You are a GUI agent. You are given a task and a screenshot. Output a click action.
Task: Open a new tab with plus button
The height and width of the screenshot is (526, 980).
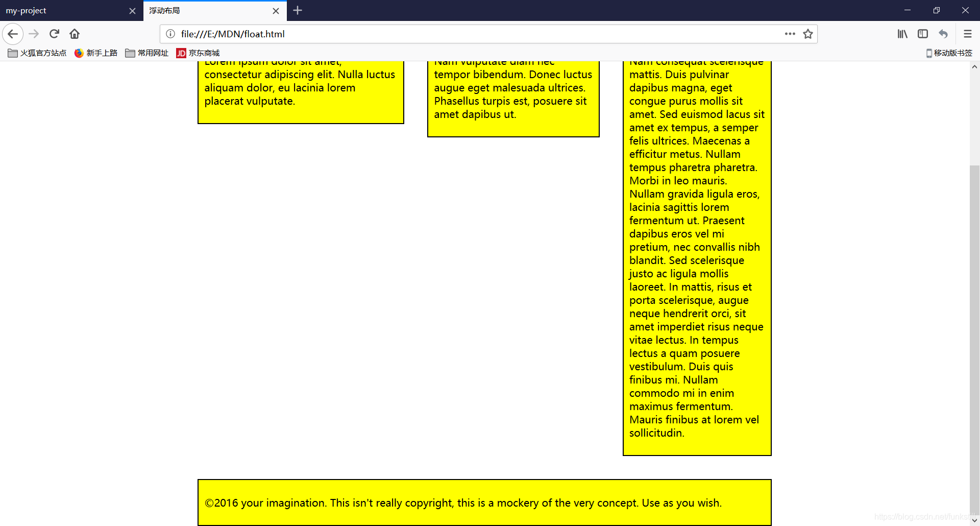click(298, 10)
